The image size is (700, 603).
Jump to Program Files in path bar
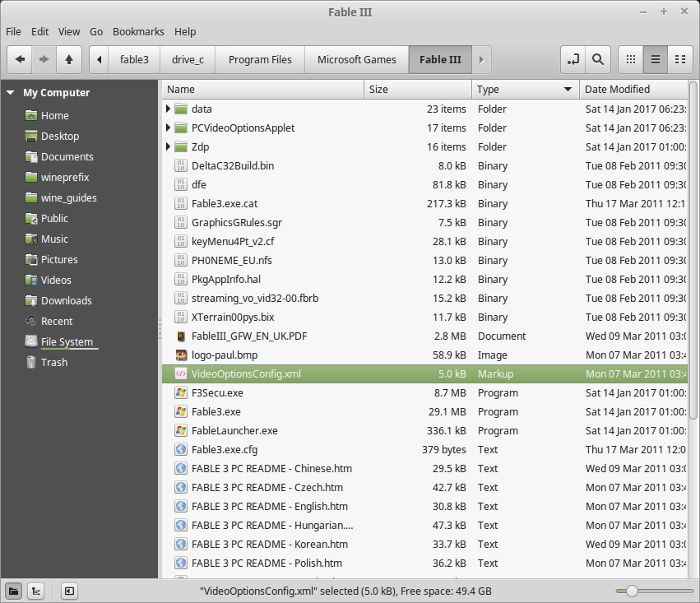tap(260, 59)
